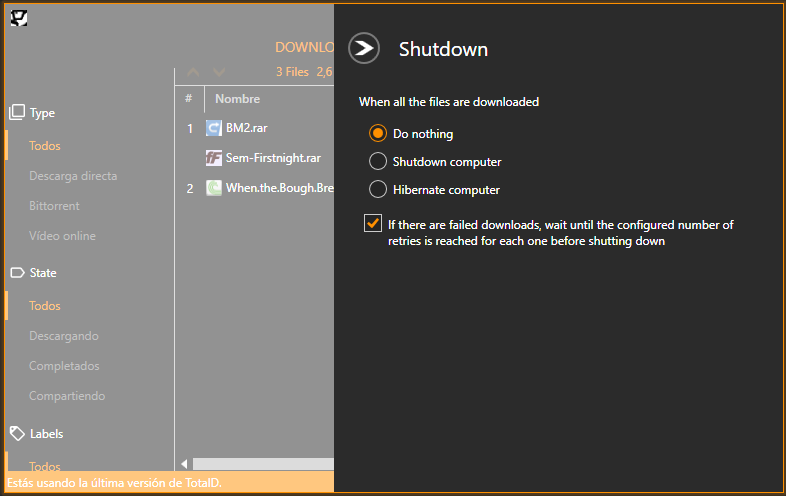
Task: Click the Labels tag icon in sidebar
Action: [x=17, y=433]
